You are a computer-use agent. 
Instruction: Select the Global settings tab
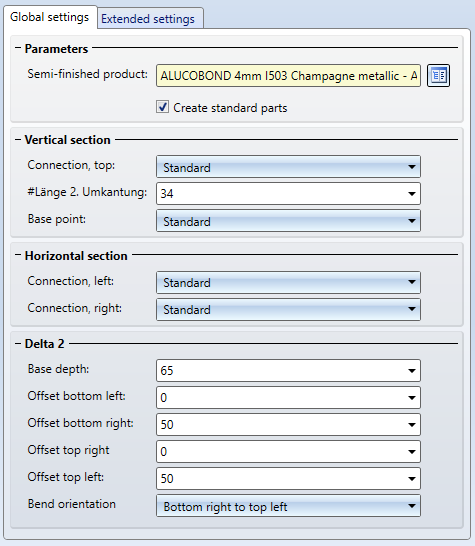(x=49, y=17)
